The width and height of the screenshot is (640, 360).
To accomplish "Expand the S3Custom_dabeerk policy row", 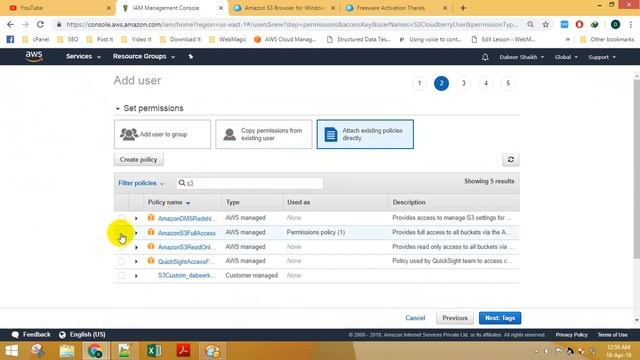I will click(136, 276).
